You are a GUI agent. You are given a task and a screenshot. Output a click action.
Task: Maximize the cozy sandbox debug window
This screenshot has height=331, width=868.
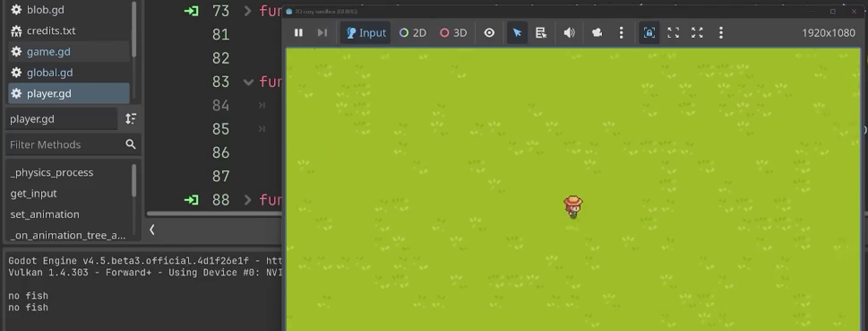point(832,12)
